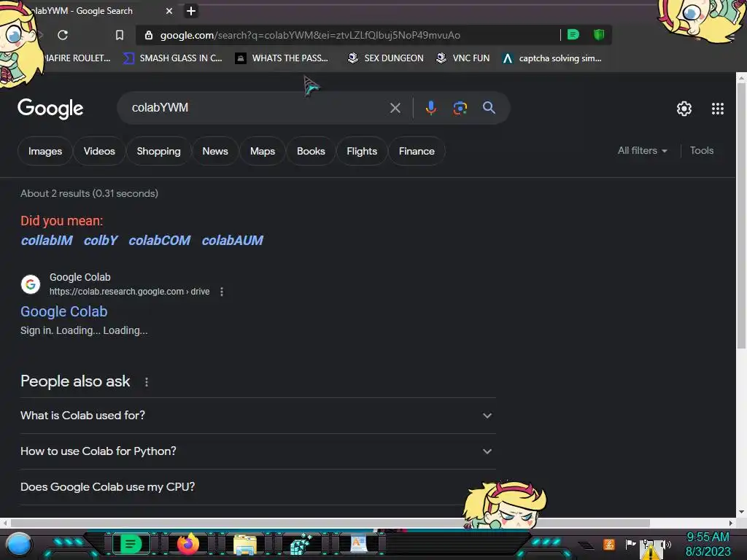The width and height of the screenshot is (747, 560).
Task: Open the search Tools button
Action: coord(702,150)
